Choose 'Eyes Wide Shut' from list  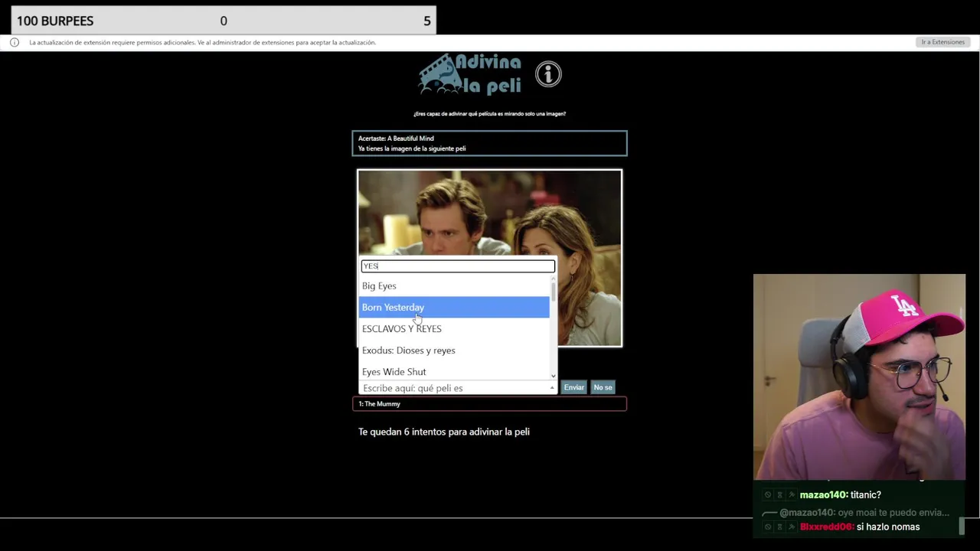pyautogui.click(x=454, y=371)
